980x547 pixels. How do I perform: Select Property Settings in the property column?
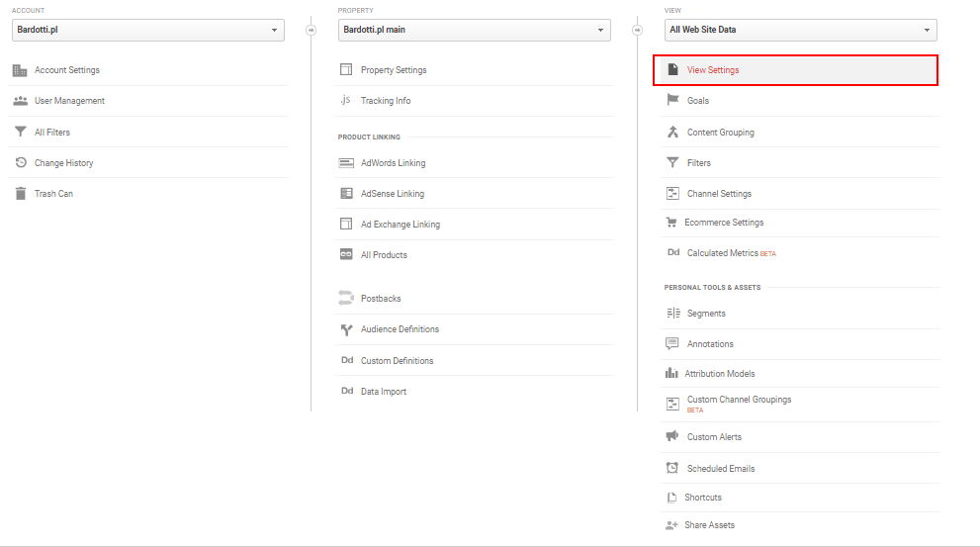pyautogui.click(x=475, y=70)
